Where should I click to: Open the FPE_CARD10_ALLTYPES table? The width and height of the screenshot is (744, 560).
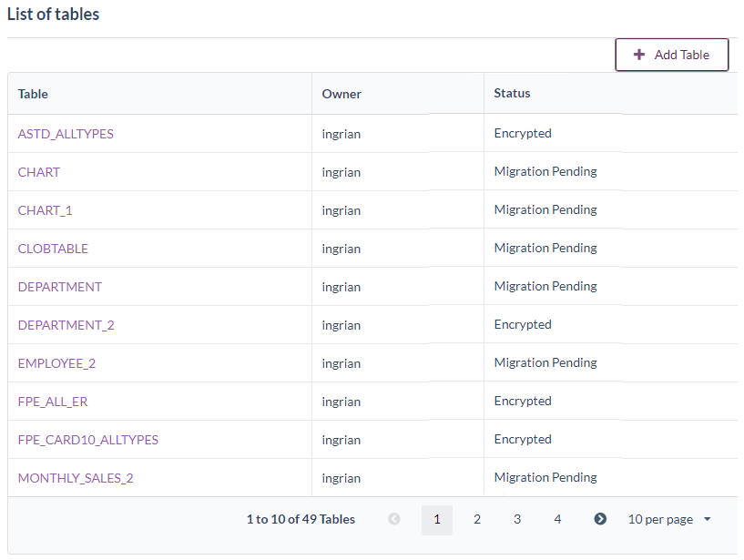[x=88, y=440]
